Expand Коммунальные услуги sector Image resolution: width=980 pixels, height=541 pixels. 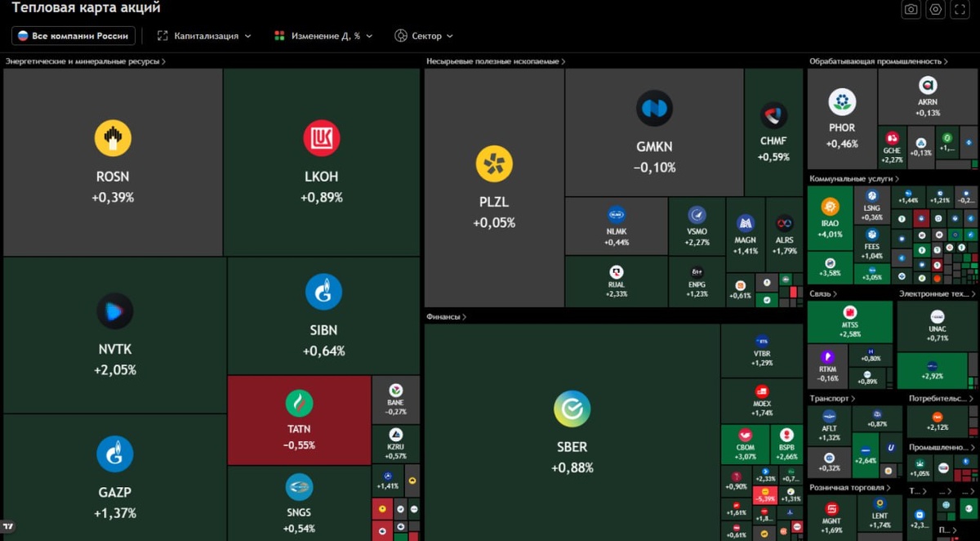tap(854, 178)
